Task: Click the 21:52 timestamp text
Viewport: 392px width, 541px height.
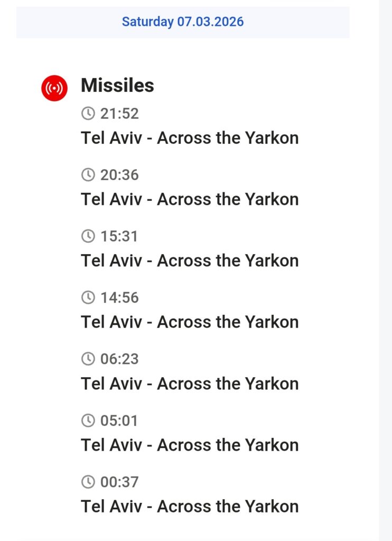Action: (119, 114)
